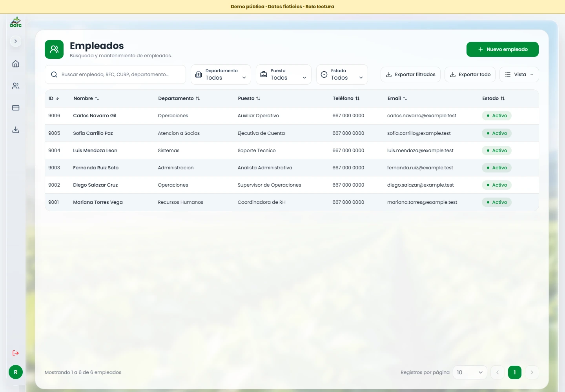Sort by Teléfono column header
Viewport: 565px width, 392px height.
(x=346, y=98)
